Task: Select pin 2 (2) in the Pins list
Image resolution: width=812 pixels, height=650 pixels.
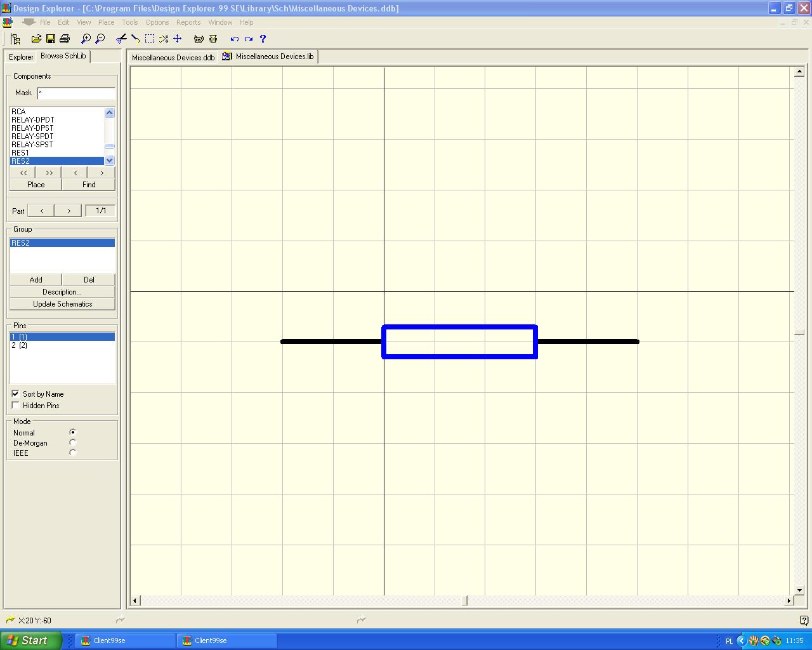Action: [62, 345]
